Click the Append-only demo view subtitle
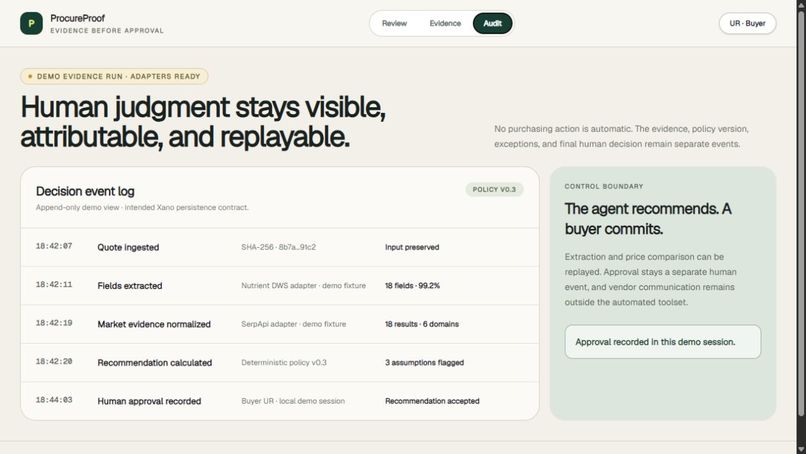806x454 pixels. pyautogui.click(x=142, y=208)
